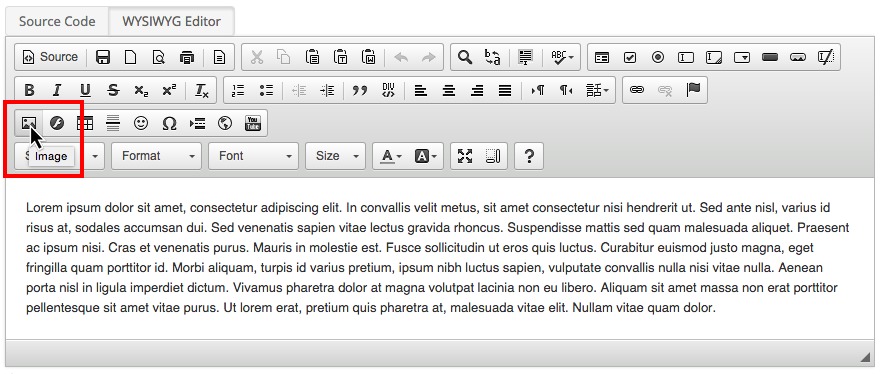Insert a form Button element
The height and width of the screenshot is (374, 882).
pyautogui.click(x=770, y=57)
